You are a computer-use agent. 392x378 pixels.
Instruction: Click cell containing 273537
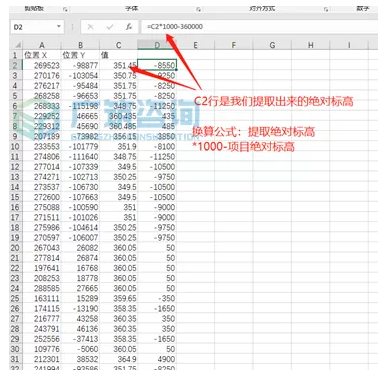[42, 187]
